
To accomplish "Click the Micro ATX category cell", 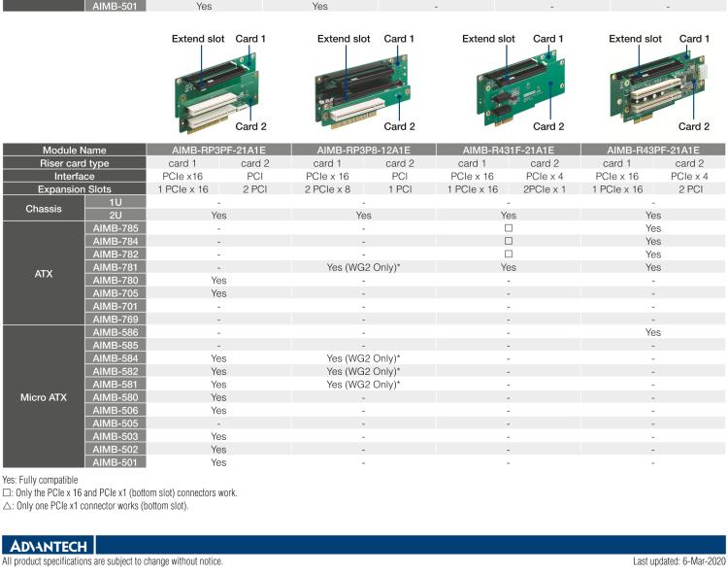I will click(45, 397).
